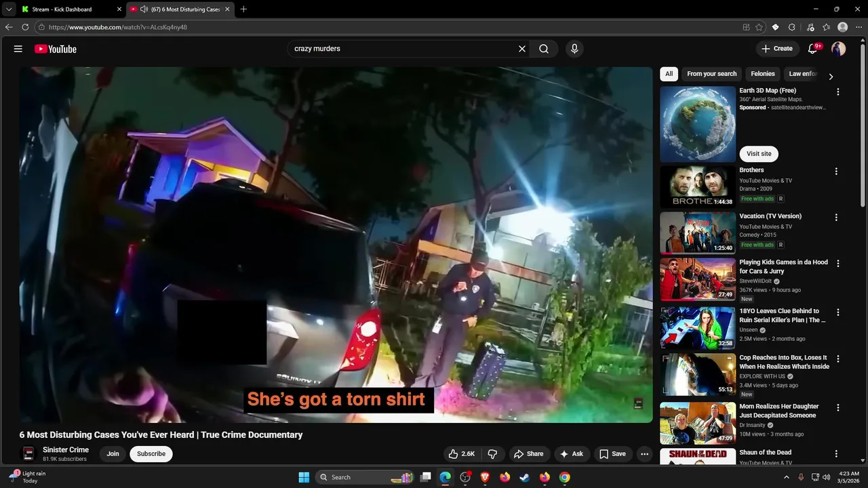Go back with the browser back arrow
Screen dimensions: 868x488
point(9,27)
